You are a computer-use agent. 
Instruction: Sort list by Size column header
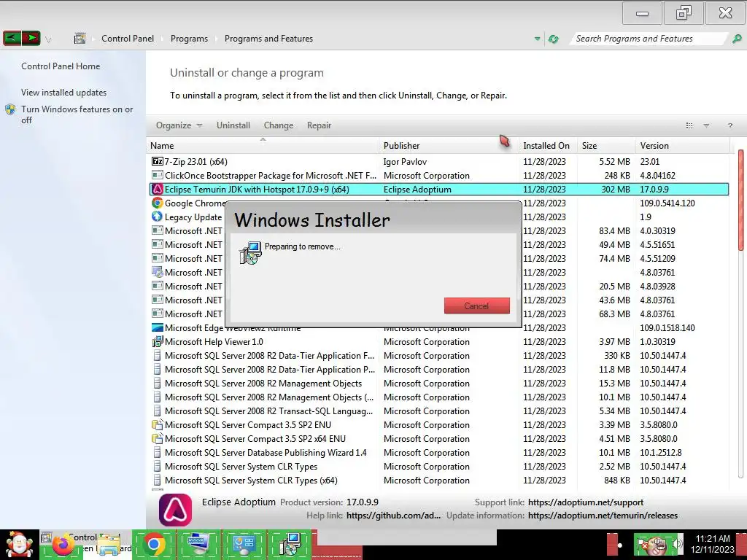606,146
